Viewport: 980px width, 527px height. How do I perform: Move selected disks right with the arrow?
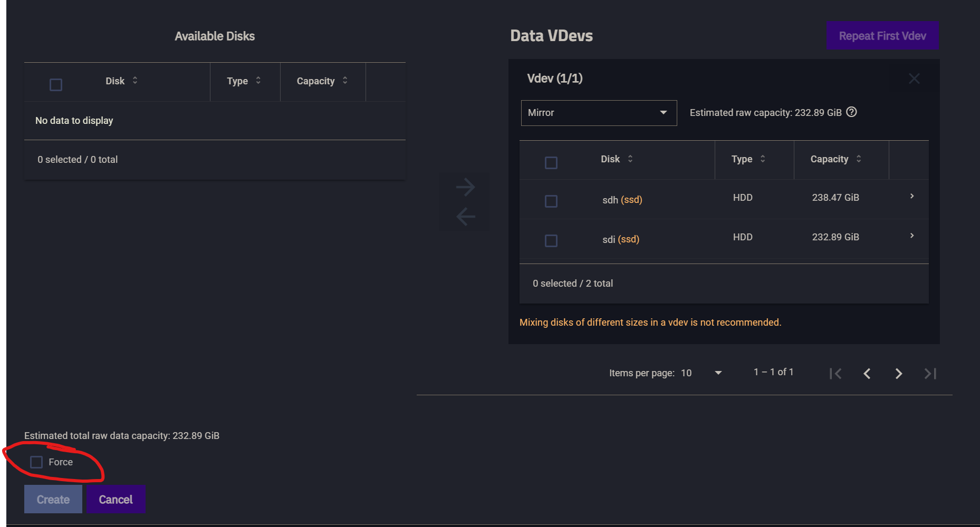click(x=465, y=187)
